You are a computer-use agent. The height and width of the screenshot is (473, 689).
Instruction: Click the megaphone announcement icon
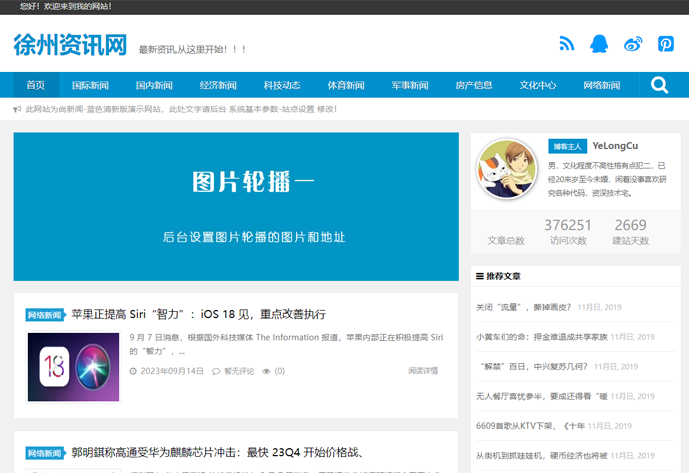[x=17, y=109]
